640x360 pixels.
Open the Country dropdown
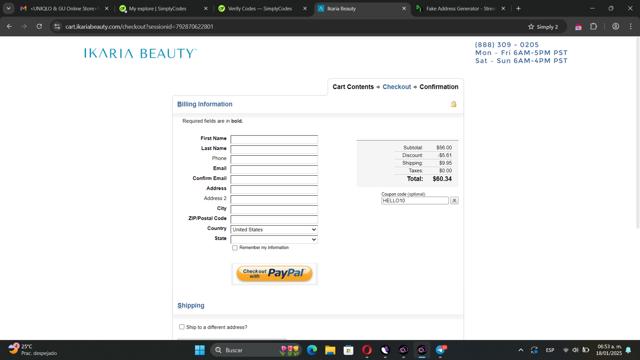pyautogui.click(x=274, y=229)
